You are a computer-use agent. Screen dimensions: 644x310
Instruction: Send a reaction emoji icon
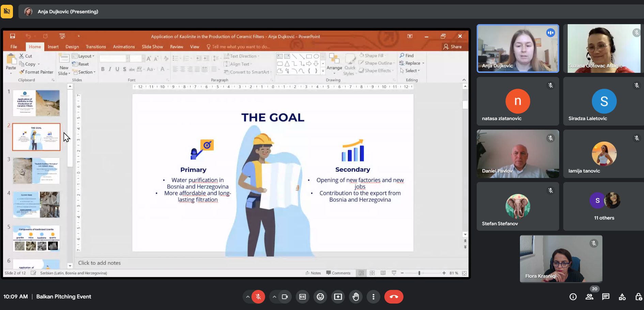320,297
